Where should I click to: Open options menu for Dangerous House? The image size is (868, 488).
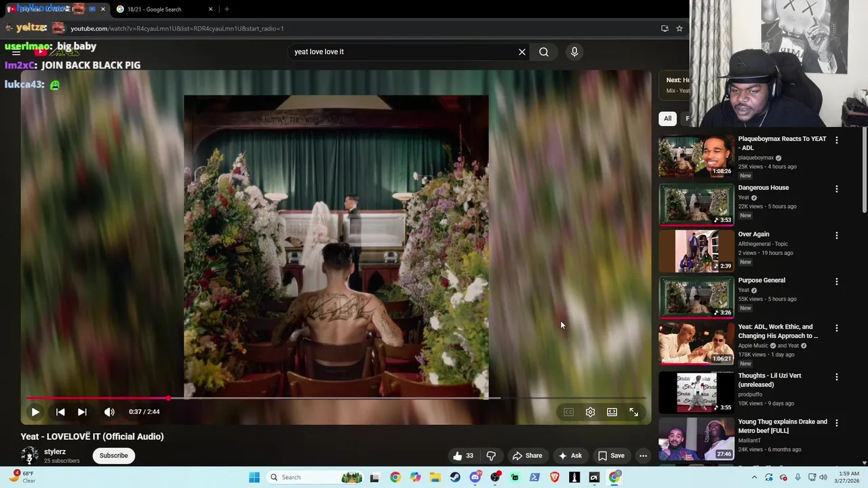pos(836,189)
